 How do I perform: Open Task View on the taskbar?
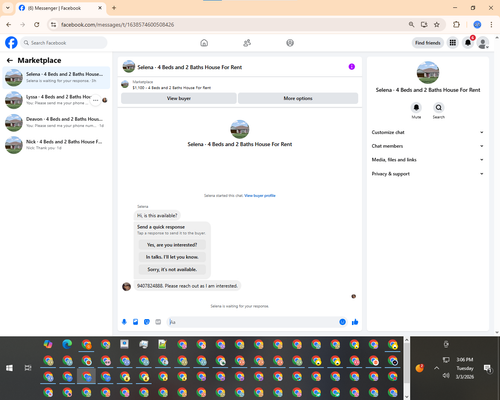[28, 368]
